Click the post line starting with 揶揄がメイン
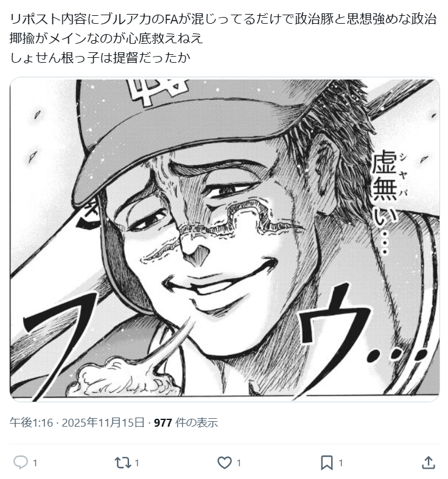This screenshot has width=448, height=479. click(x=107, y=38)
